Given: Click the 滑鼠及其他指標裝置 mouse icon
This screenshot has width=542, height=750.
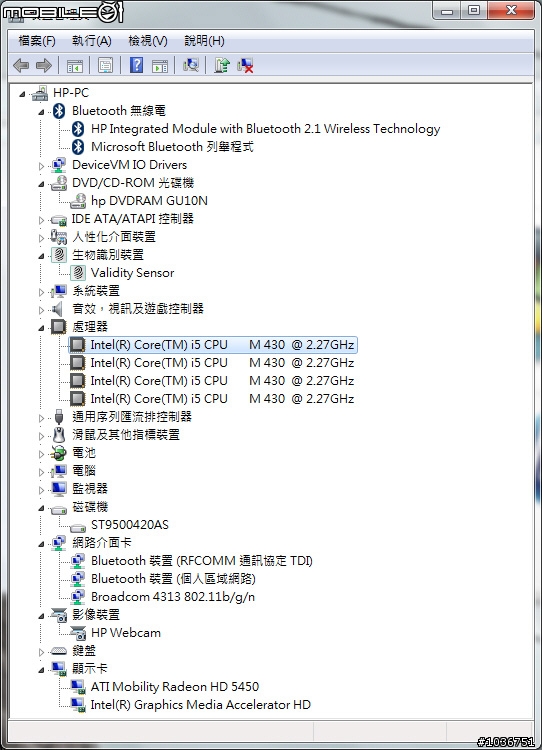Looking at the screenshot, I should pos(59,435).
